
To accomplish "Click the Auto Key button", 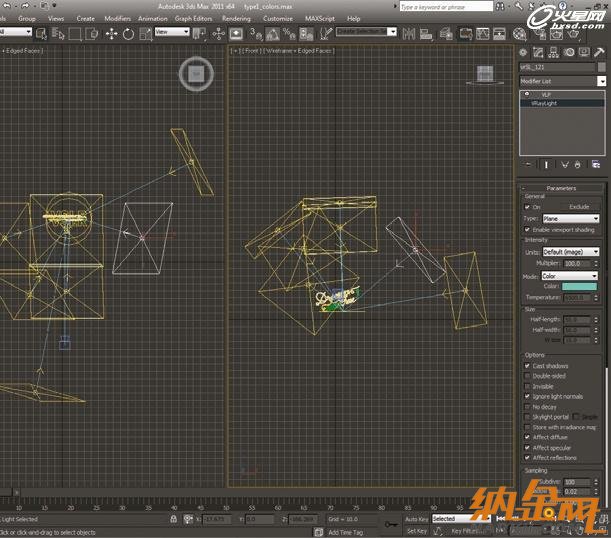I will coord(417,519).
